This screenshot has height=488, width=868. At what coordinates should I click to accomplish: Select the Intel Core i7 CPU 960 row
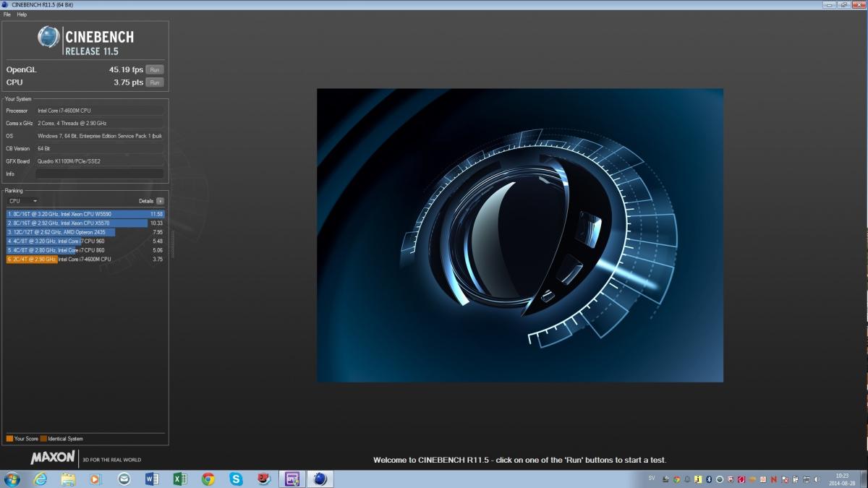[85, 241]
